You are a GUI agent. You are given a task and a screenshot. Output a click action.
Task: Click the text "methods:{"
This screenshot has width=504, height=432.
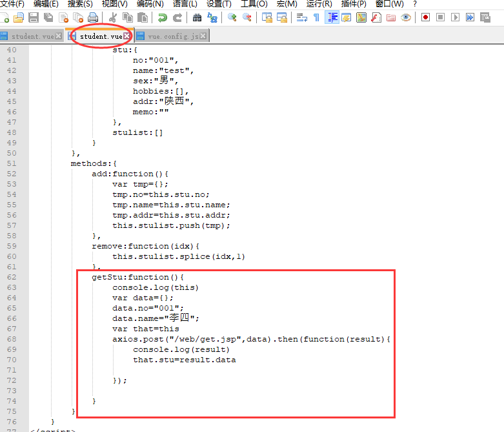(x=94, y=163)
